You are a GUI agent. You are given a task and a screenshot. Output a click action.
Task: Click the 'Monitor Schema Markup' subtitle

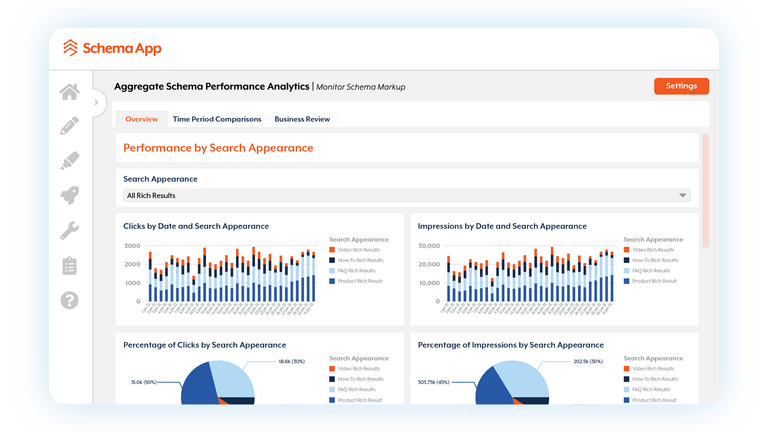point(360,87)
